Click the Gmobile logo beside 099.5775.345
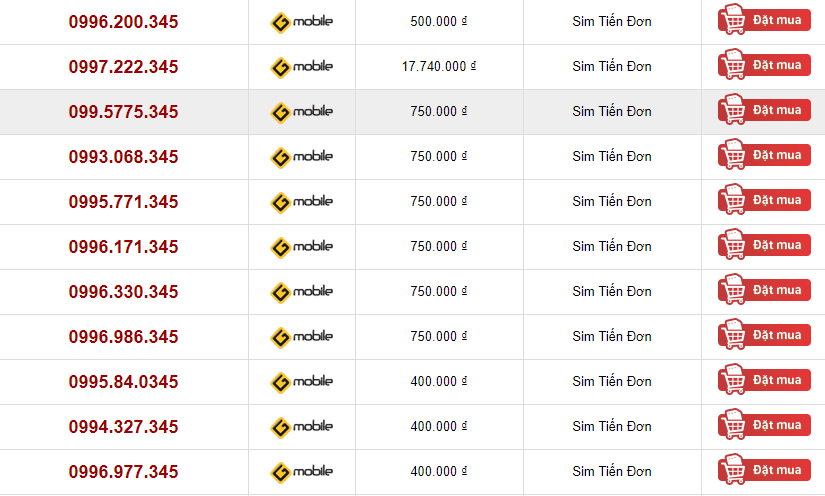Image resolution: width=825 pixels, height=496 pixels. point(301,113)
